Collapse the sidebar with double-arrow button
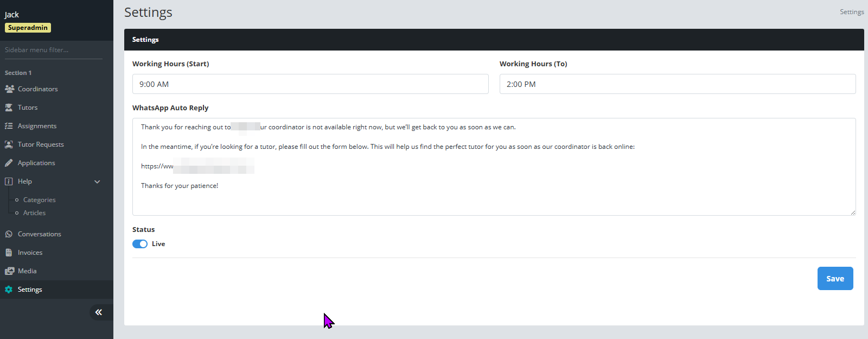Screen dimensions: 868x339 point(99,312)
